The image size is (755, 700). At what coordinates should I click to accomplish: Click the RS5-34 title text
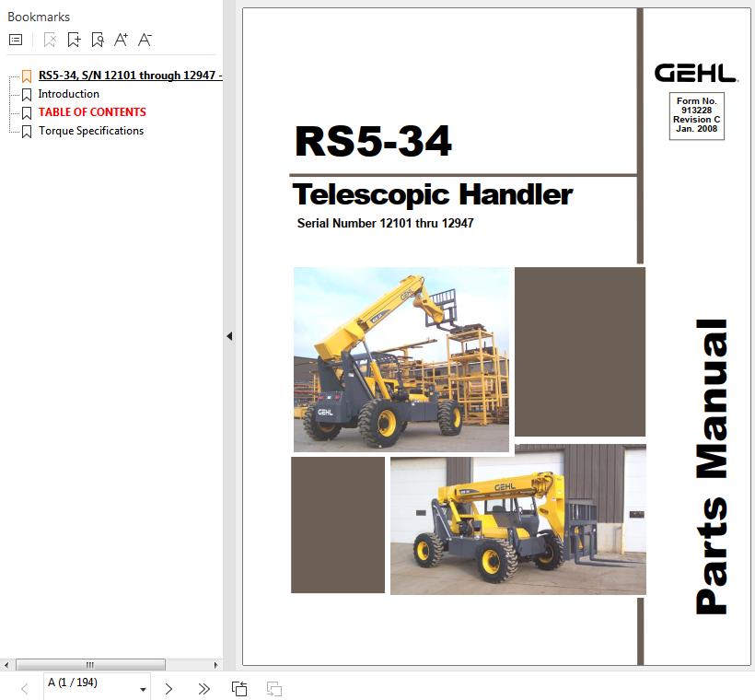pyautogui.click(x=373, y=141)
